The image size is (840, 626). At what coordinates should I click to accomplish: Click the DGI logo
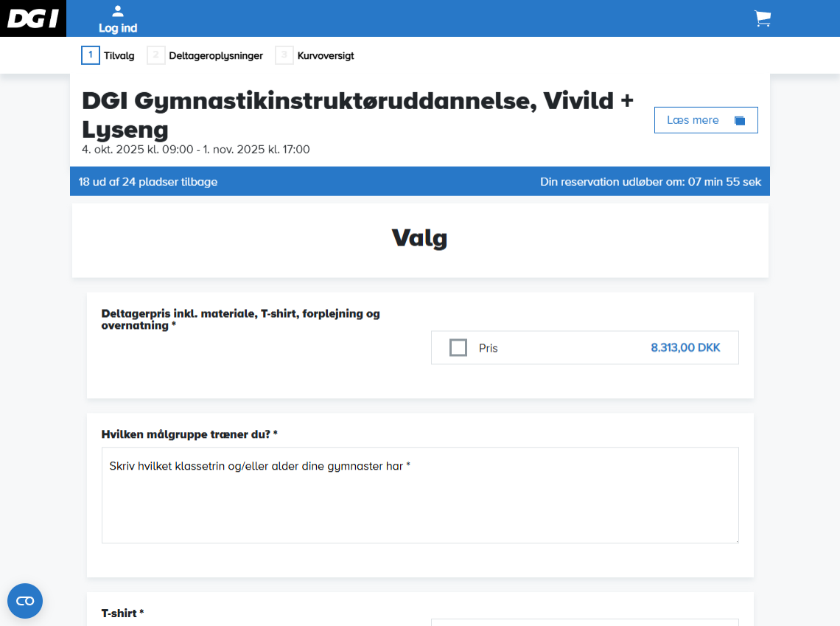tap(33, 18)
